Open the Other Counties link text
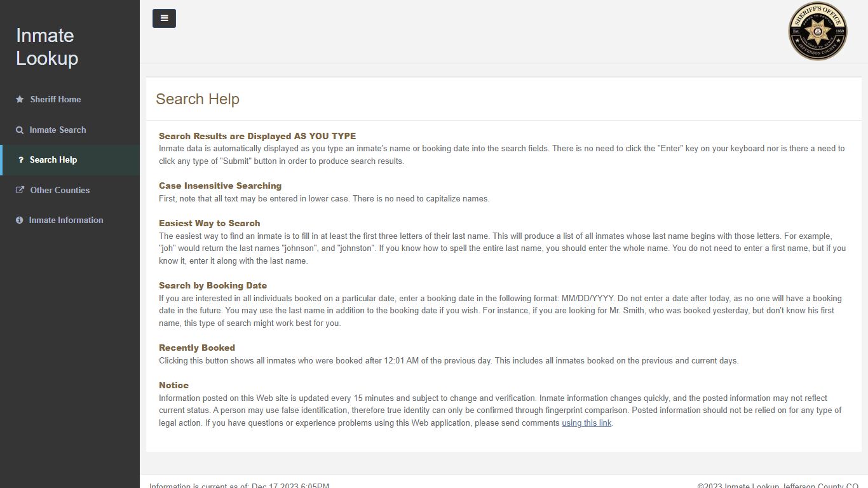Screen dimensions: 868x488 [60, 190]
